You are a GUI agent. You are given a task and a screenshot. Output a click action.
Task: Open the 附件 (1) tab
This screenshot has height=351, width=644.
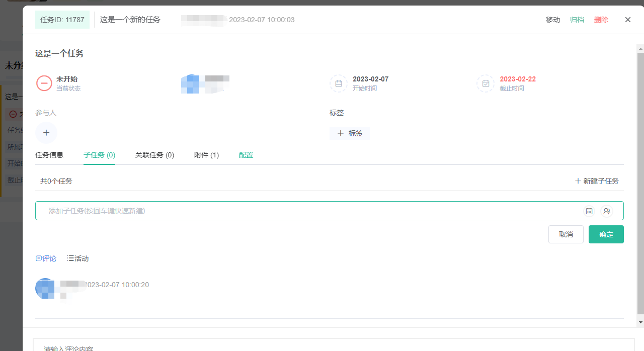[x=206, y=155]
